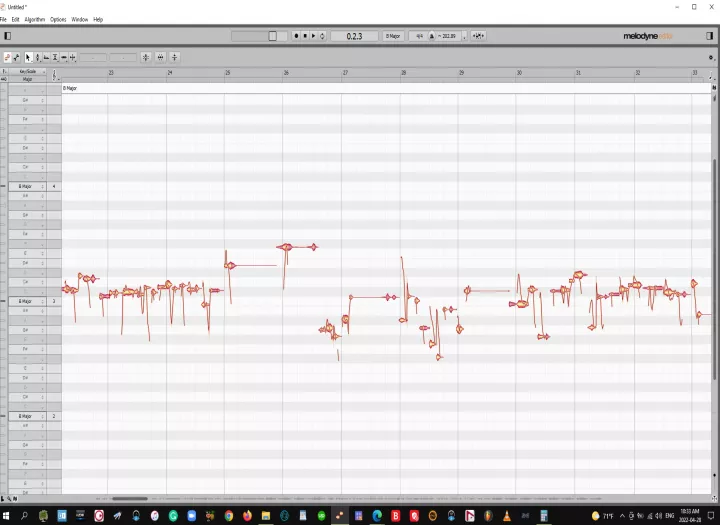Click the Autostretch icon
This screenshot has height=525, width=720.
coord(478,36)
